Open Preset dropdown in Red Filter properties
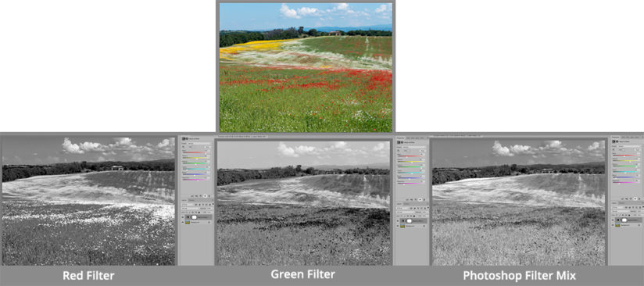This screenshot has width=644, height=286. (197, 144)
